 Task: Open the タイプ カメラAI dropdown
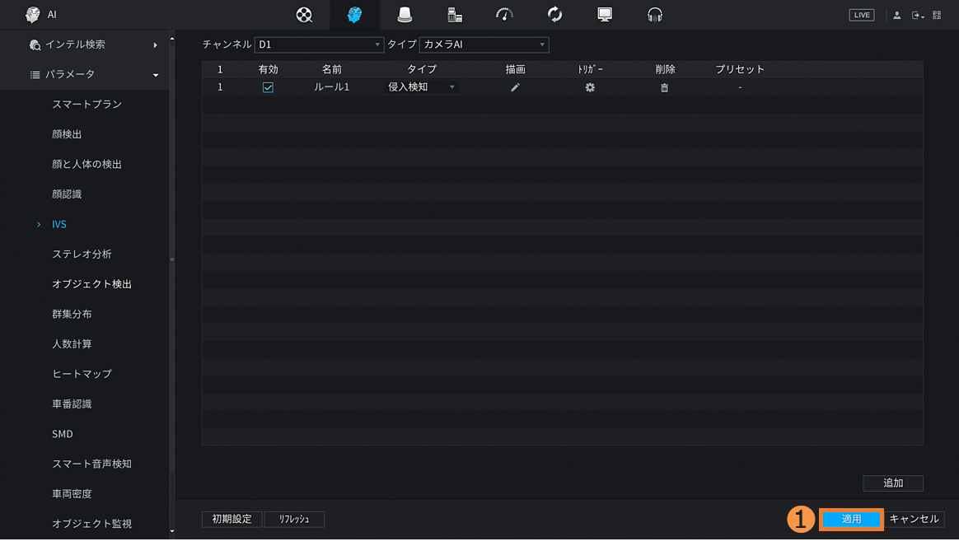(484, 44)
